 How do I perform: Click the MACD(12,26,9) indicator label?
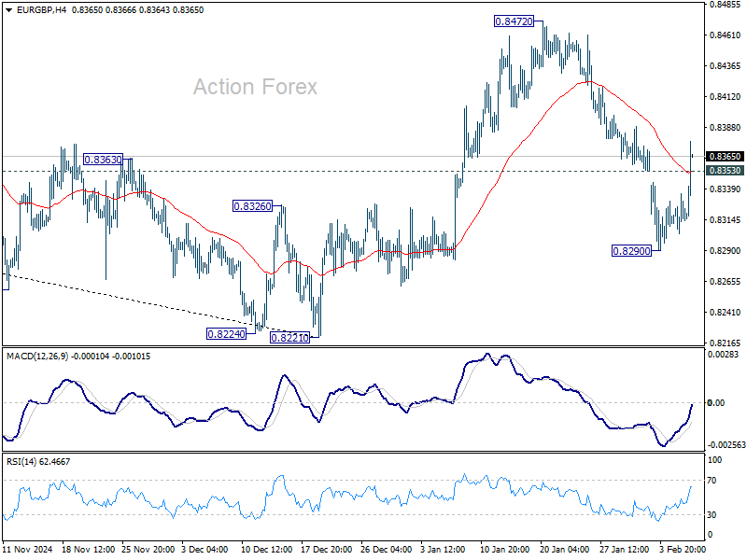click(x=37, y=357)
